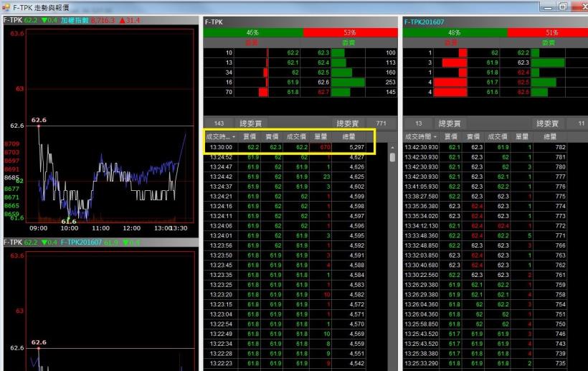The image size is (588, 371).
Task: Sort F-TPK201607 list by 買價 column
Action: pos(450,136)
